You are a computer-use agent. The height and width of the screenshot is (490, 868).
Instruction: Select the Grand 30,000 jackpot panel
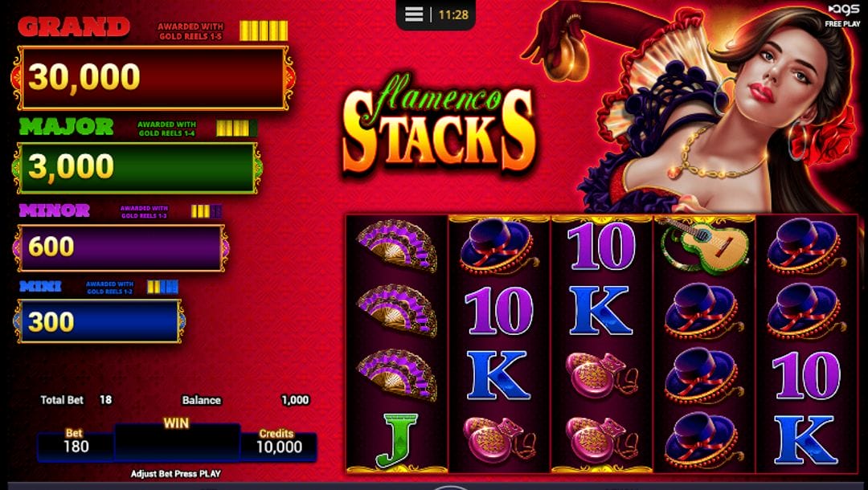click(x=153, y=77)
